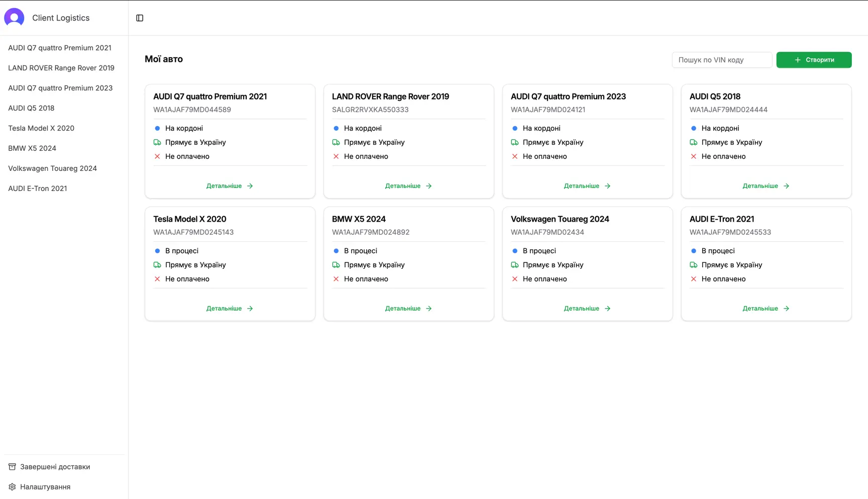Click VIN WA1AJAF79MD024121 text

(x=548, y=110)
